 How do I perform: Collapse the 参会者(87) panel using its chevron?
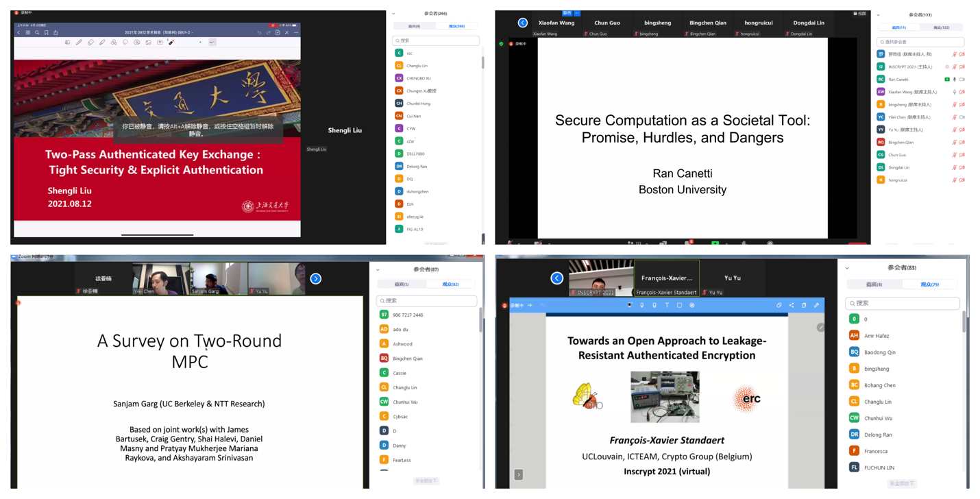coord(378,269)
